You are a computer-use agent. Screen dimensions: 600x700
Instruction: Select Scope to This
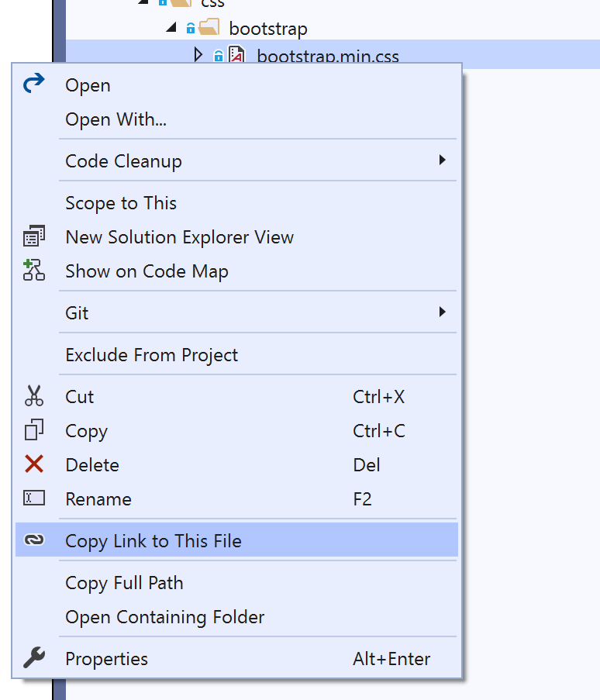point(121,203)
